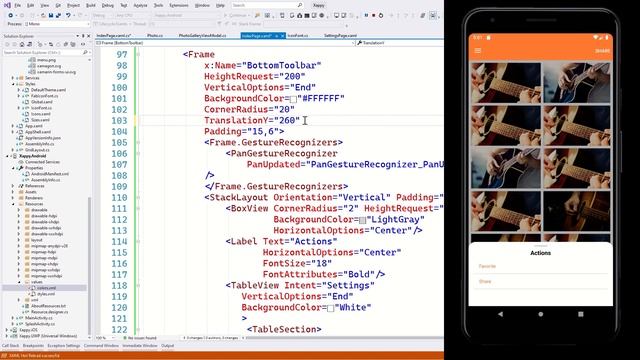Collapse the Resources folder

pos(13,204)
